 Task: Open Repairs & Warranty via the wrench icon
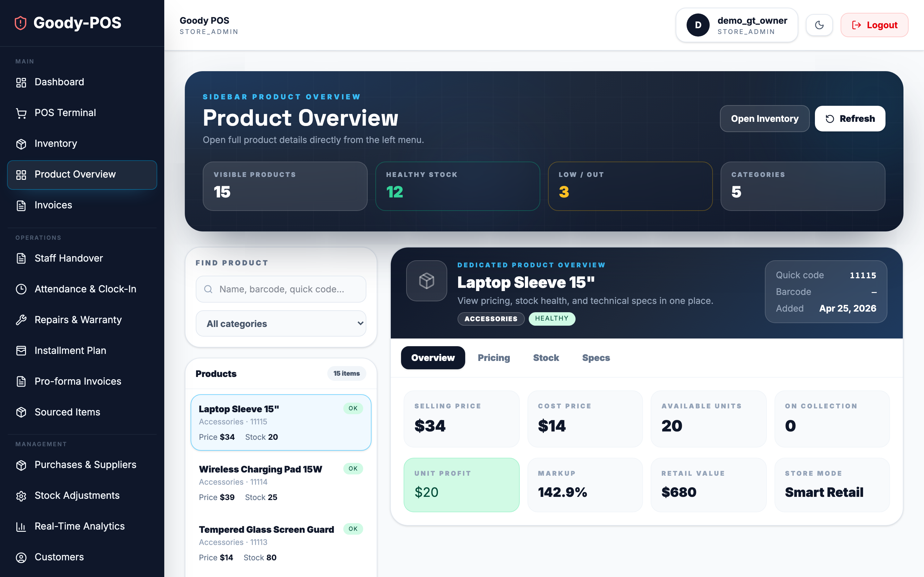coord(21,320)
